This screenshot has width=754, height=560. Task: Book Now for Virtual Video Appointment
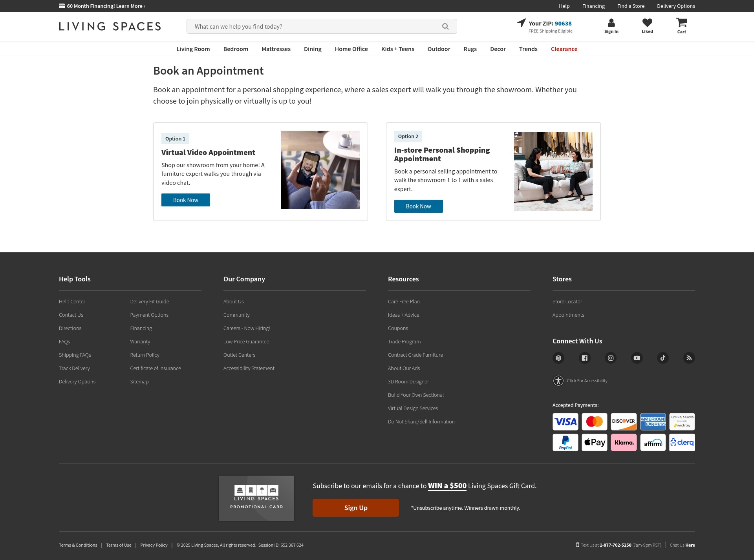click(x=186, y=200)
